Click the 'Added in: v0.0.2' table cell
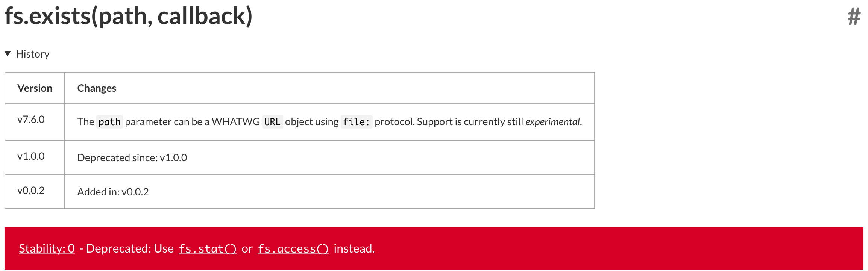 (113, 192)
